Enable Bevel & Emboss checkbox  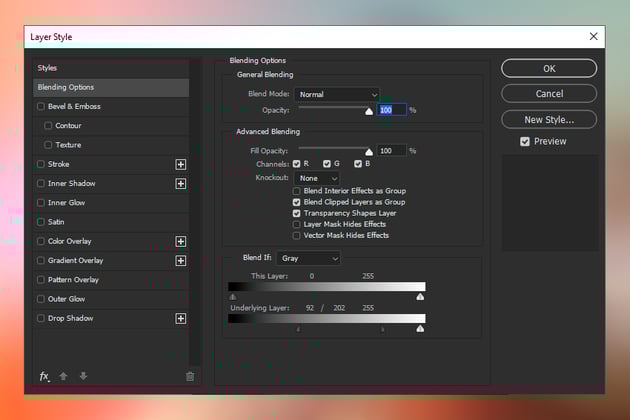pyautogui.click(x=41, y=107)
